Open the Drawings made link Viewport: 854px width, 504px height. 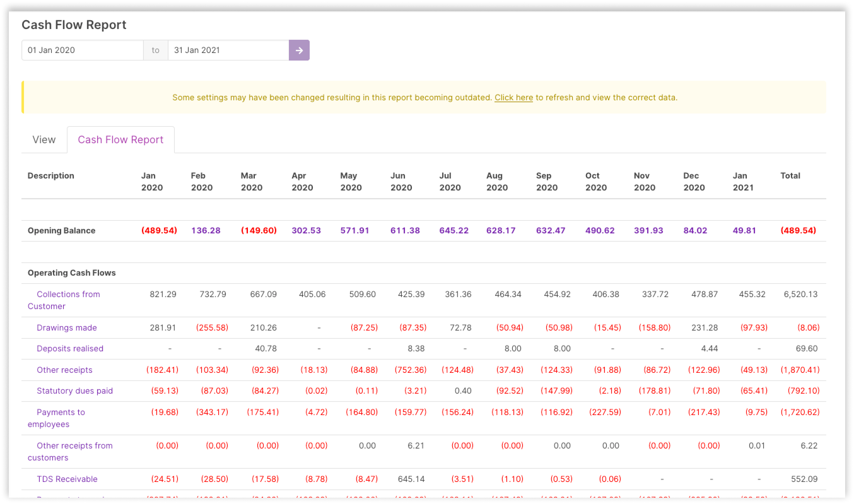67,328
